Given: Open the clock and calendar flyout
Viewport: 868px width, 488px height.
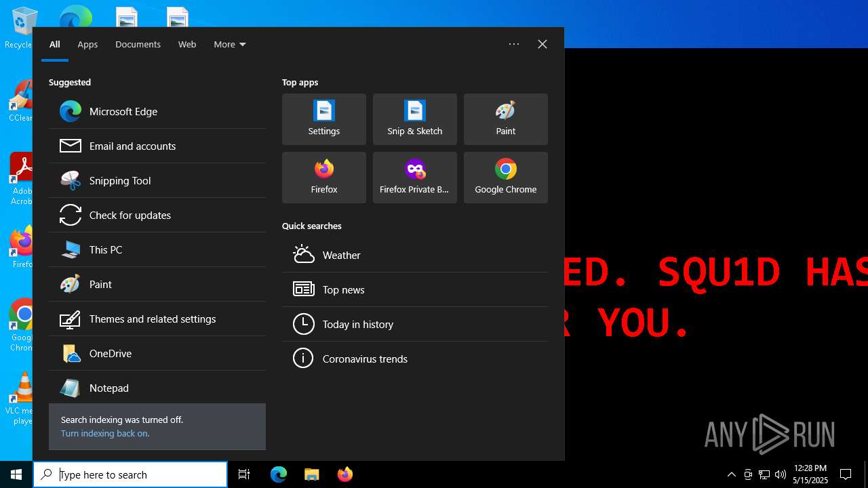Looking at the screenshot, I should coord(810,474).
